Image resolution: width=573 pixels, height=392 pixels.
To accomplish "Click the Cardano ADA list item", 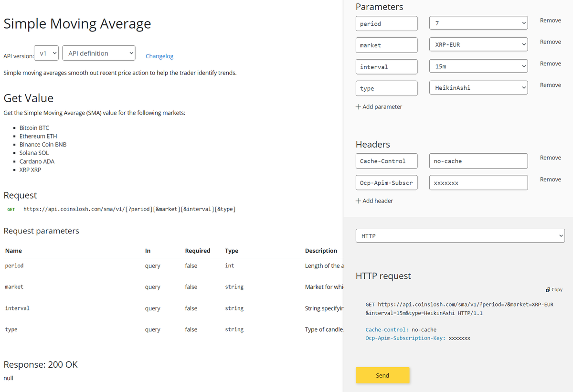I will [x=37, y=161].
